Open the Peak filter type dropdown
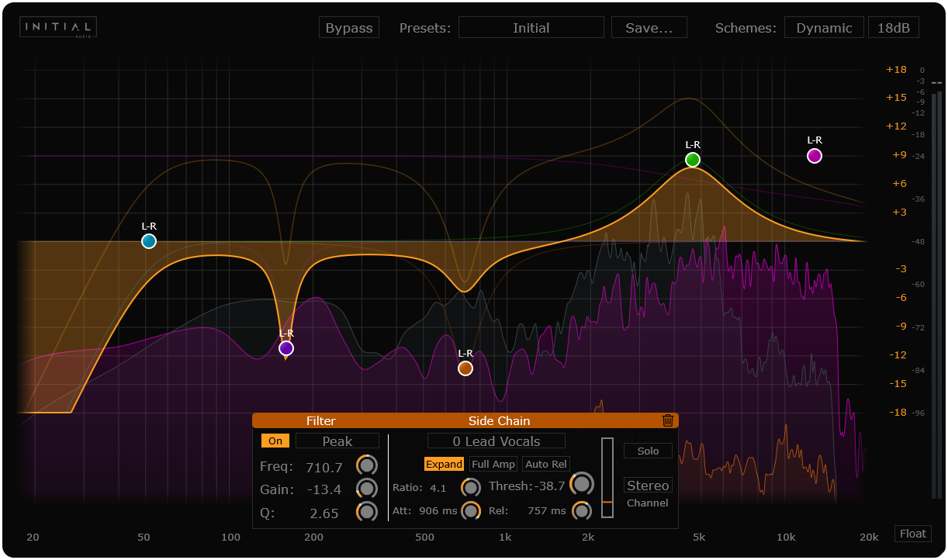 point(337,441)
